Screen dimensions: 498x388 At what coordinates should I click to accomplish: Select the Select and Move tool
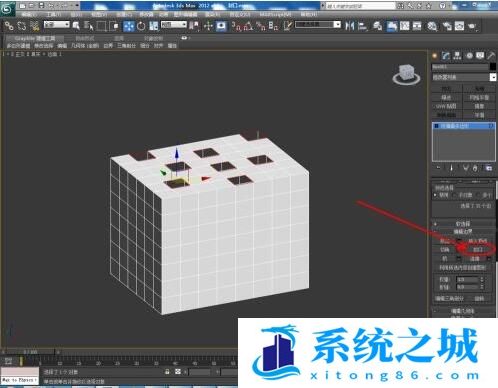pyautogui.click(x=129, y=26)
